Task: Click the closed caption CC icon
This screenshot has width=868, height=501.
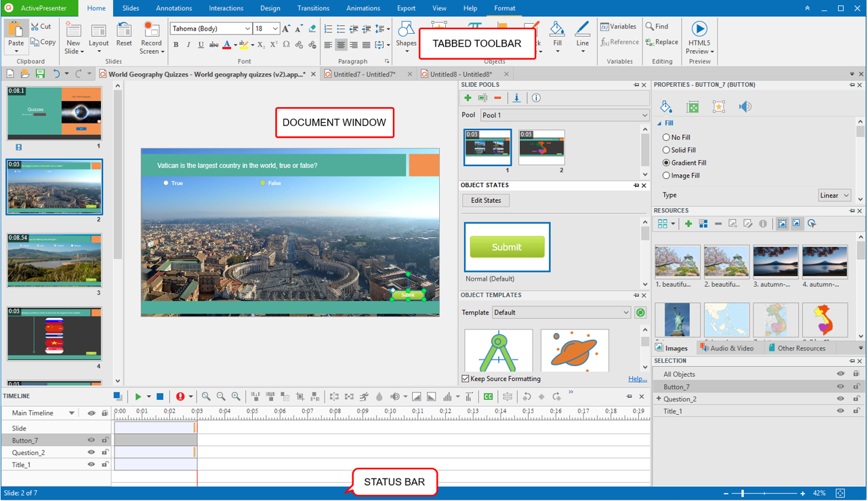Action: pyautogui.click(x=488, y=397)
